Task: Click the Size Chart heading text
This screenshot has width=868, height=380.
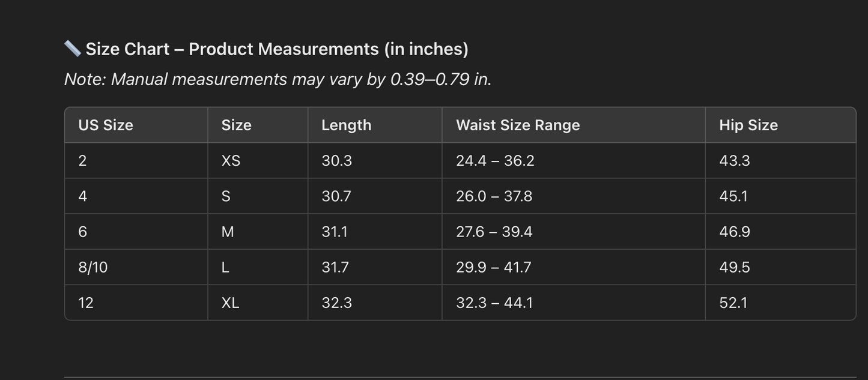Action: coord(276,49)
